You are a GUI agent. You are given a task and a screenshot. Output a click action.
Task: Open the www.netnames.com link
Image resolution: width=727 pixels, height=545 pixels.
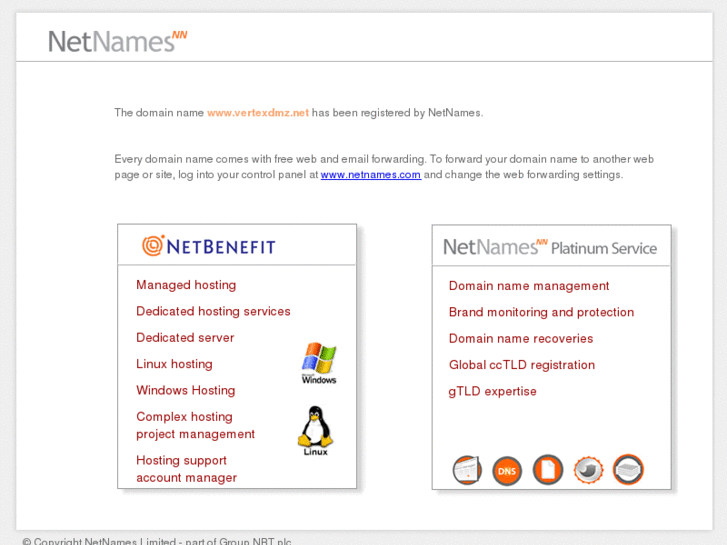(370, 175)
